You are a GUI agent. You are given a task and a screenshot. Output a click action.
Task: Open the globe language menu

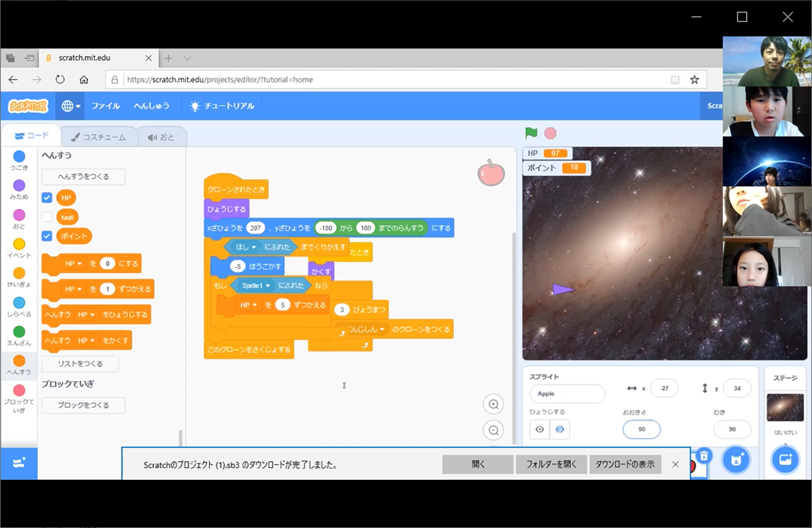70,106
